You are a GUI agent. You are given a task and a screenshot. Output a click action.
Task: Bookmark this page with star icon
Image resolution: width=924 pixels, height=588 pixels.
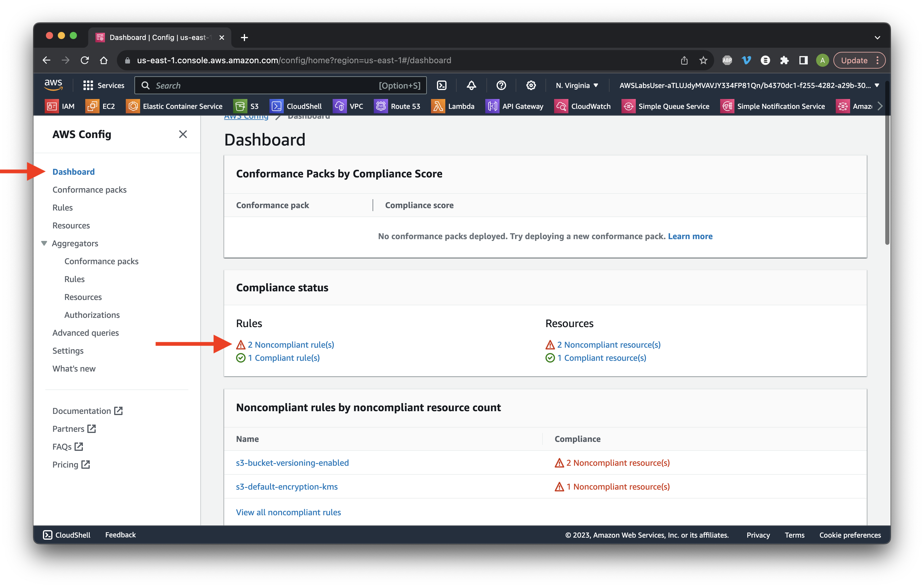tap(703, 60)
